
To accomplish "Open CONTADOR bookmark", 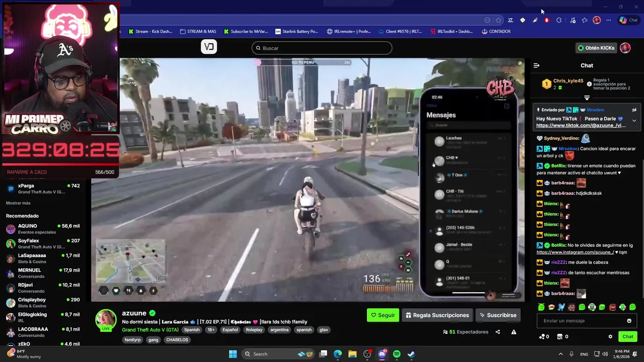I will pos(496,31).
